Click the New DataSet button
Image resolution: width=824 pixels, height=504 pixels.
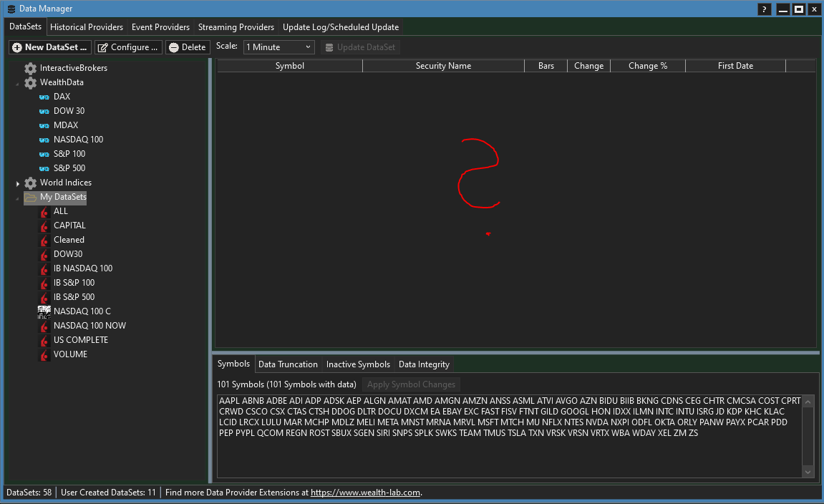click(x=50, y=47)
